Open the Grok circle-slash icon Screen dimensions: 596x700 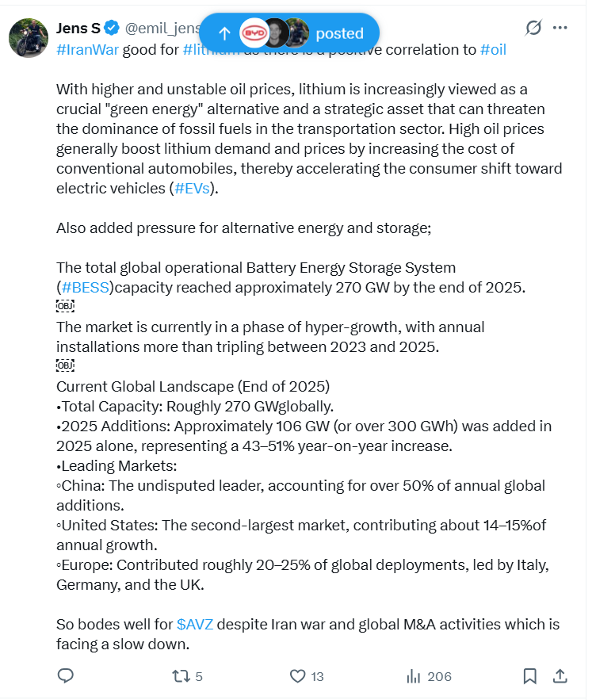[x=533, y=28]
